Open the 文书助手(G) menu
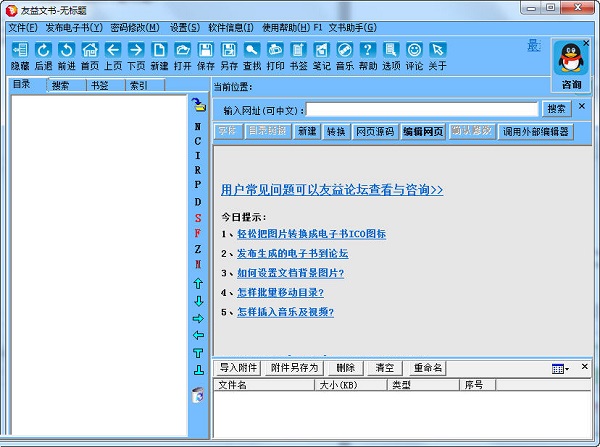 pos(352,28)
